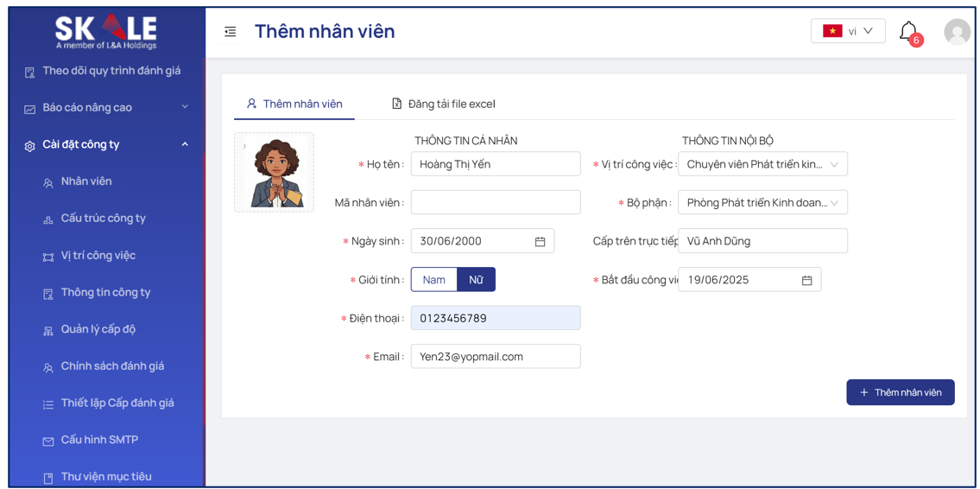The width and height of the screenshot is (980, 489).
Task: Click the Cấu hình SMTP envelope icon
Action: (x=48, y=441)
